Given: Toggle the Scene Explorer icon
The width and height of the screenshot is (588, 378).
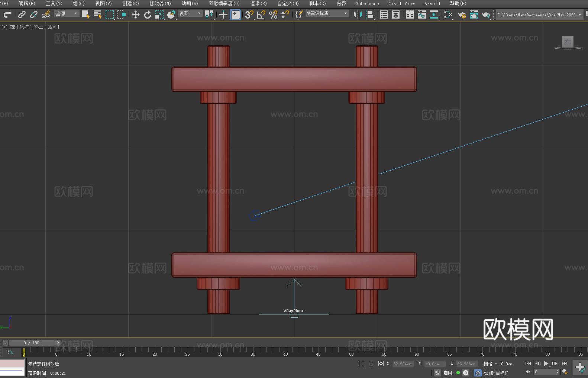Looking at the screenshot, I should click(x=384, y=14).
